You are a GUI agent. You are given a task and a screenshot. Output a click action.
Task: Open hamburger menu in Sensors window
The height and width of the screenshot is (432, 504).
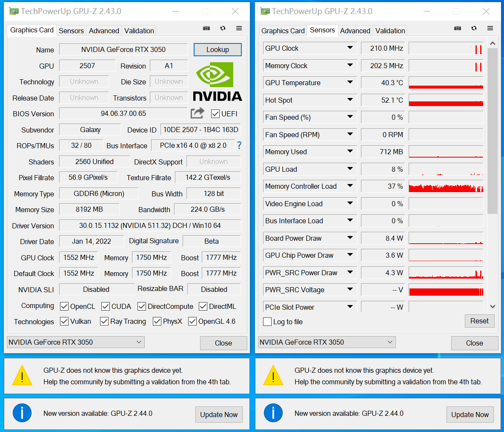[x=490, y=28]
